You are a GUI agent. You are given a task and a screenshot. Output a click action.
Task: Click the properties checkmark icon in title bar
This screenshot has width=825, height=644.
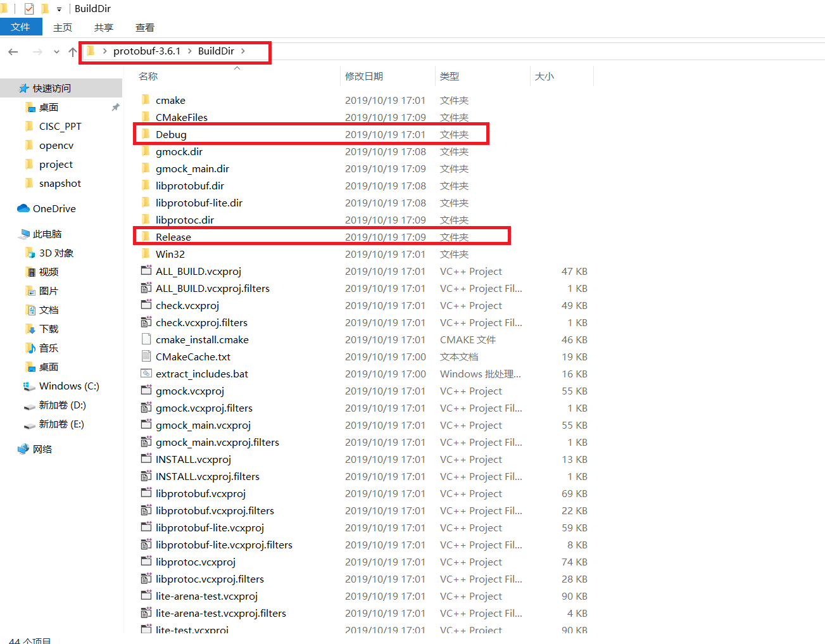click(x=28, y=8)
